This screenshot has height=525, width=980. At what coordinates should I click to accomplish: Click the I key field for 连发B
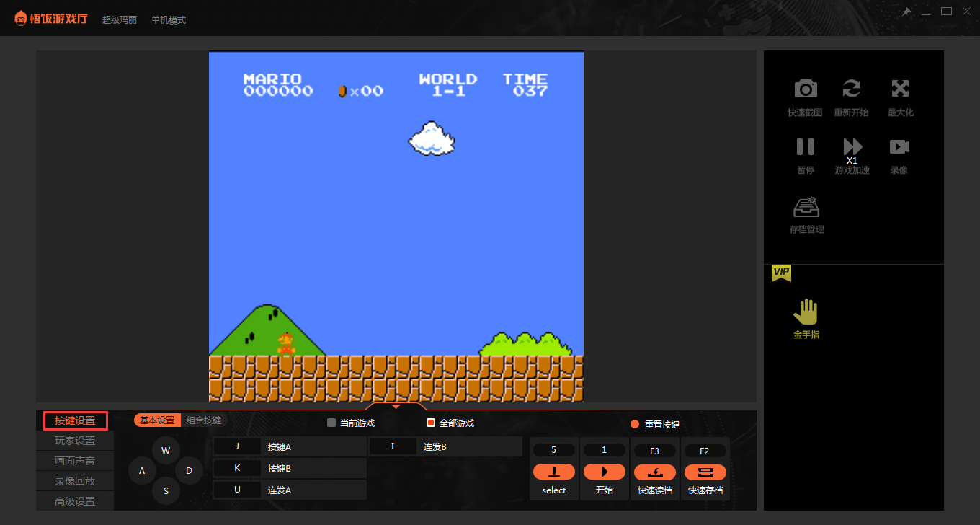(393, 446)
